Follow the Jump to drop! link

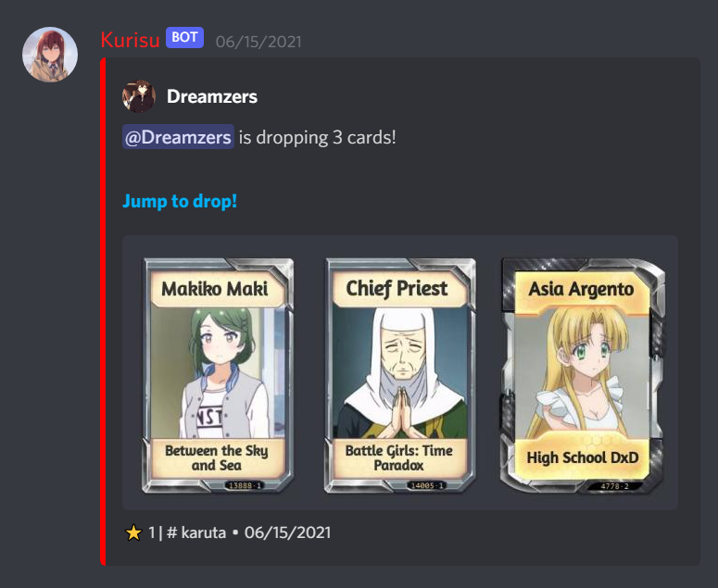tap(180, 201)
